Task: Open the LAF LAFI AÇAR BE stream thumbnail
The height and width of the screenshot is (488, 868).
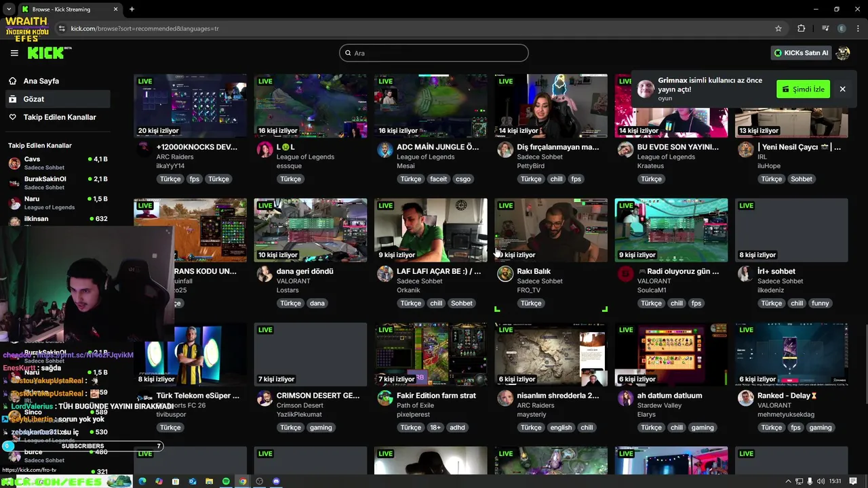Action: pos(431,230)
